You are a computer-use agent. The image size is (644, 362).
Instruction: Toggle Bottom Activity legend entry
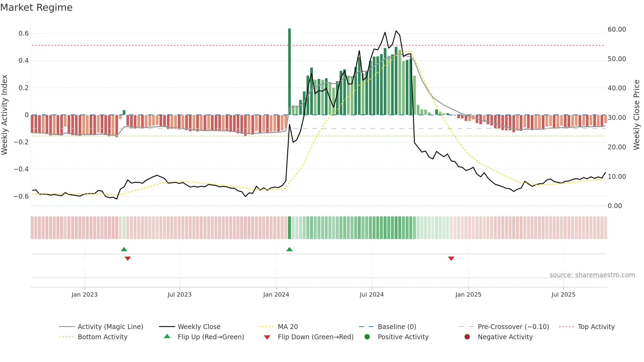coord(93,337)
